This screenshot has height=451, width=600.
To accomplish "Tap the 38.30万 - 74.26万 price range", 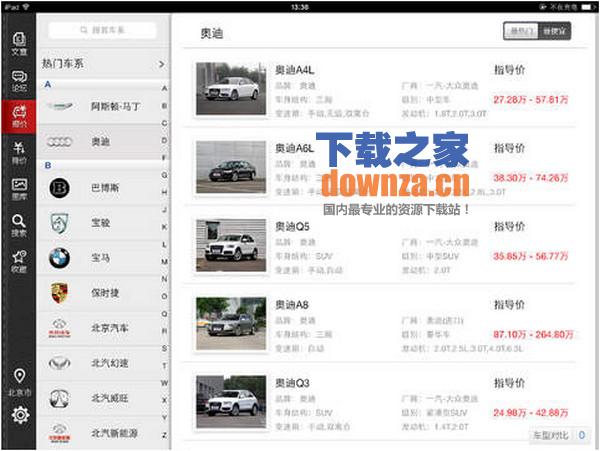I will (x=531, y=178).
